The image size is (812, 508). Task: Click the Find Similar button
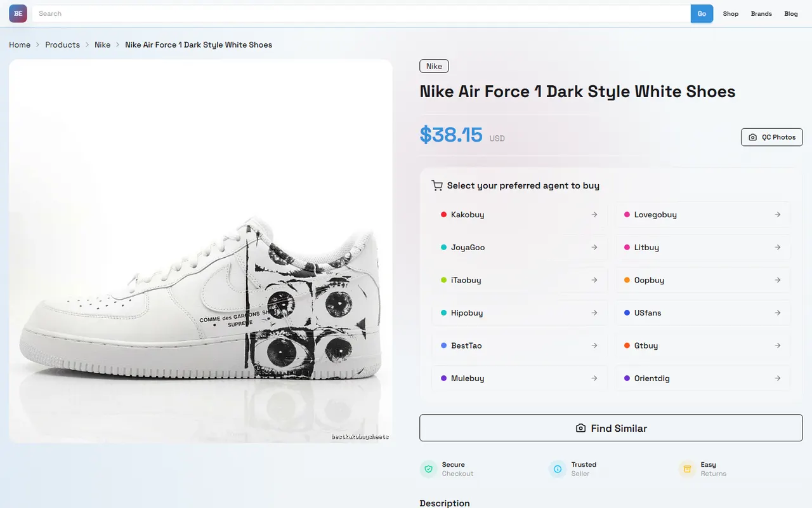611,428
